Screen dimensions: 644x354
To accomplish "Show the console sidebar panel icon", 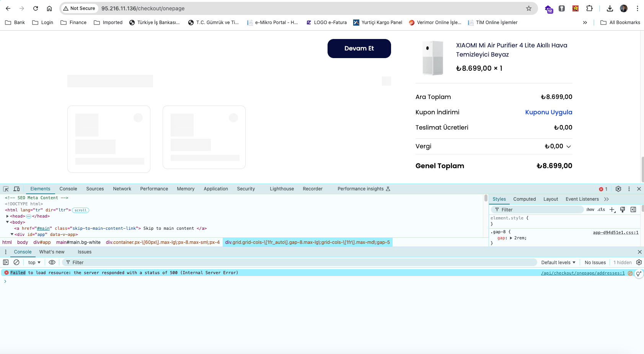I will pos(6,262).
